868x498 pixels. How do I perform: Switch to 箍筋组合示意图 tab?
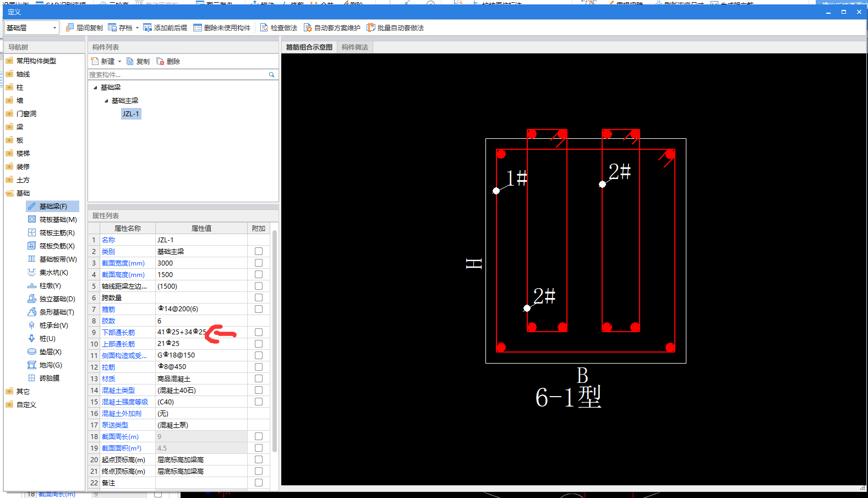point(309,47)
